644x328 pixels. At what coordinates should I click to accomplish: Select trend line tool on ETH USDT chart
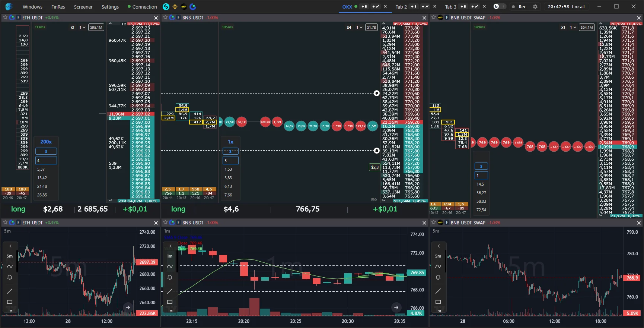[x=10, y=291]
